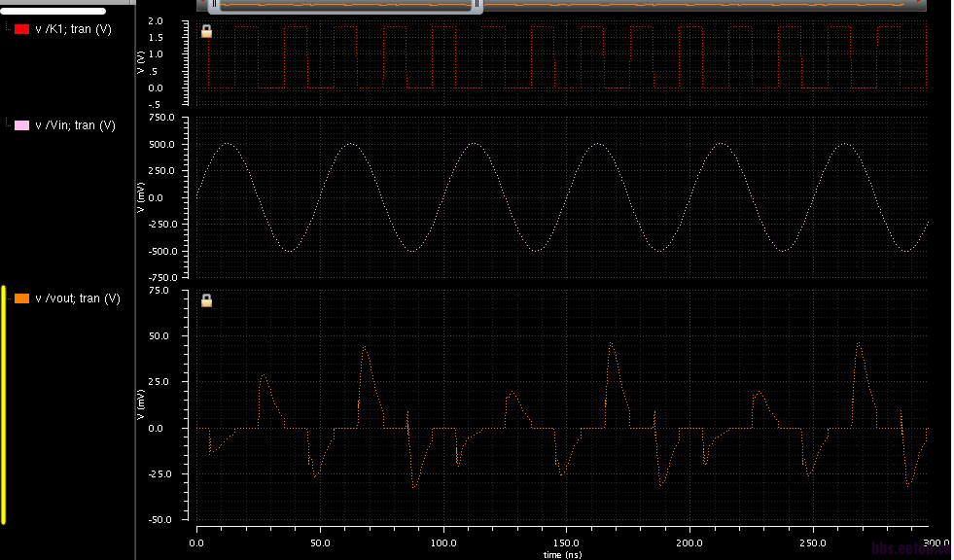Image resolution: width=954 pixels, height=560 pixels.
Task: Click the tree connector beside the v /Vin legend entry
Action: pyautogui.click(x=8, y=123)
